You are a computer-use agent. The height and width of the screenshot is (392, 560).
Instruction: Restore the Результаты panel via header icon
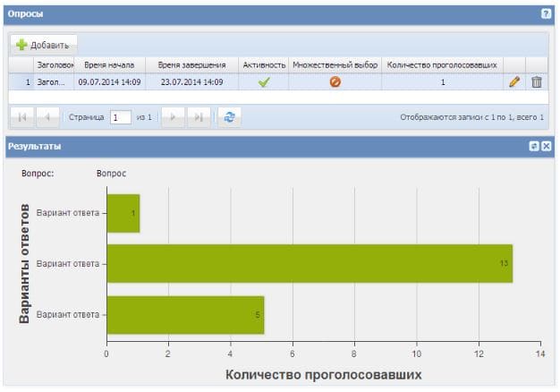(534, 145)
